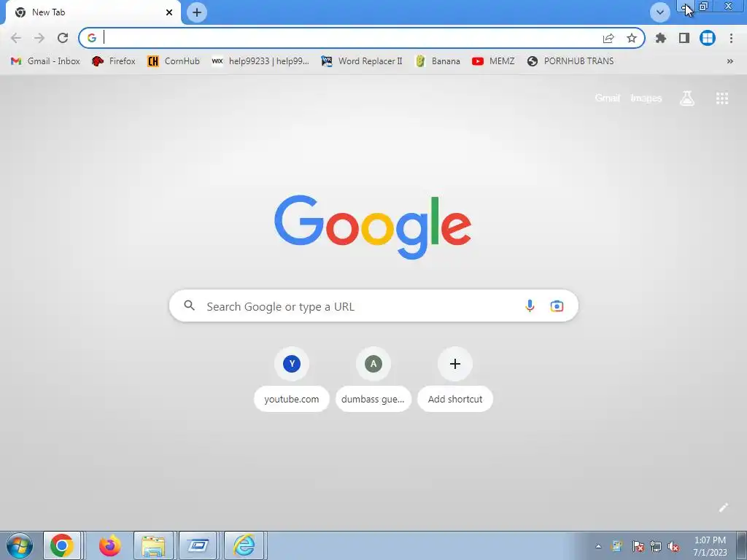Click the Chrome taskbar icon
This screenshot has height=560, width=747.
62,545
